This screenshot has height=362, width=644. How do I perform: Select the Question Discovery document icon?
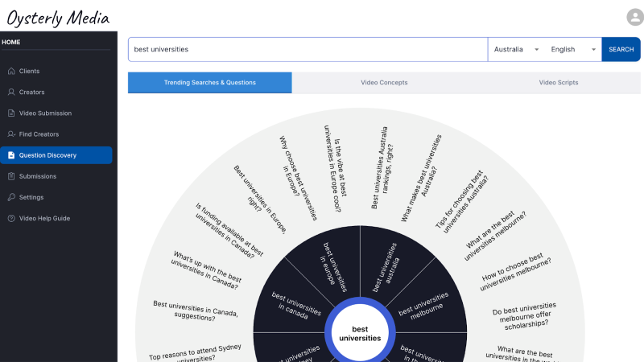point(11,155)
